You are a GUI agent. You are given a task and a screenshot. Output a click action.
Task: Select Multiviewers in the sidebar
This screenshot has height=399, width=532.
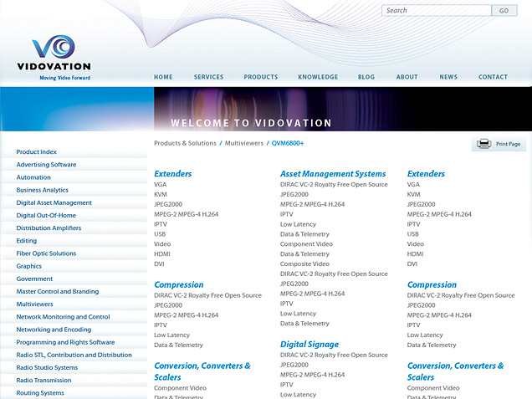coord(34,304)
